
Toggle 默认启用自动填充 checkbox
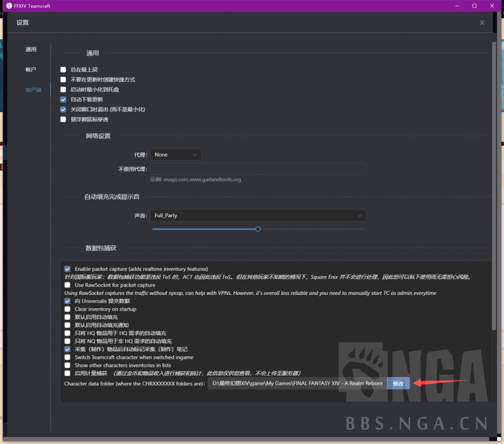coord(67,317)
